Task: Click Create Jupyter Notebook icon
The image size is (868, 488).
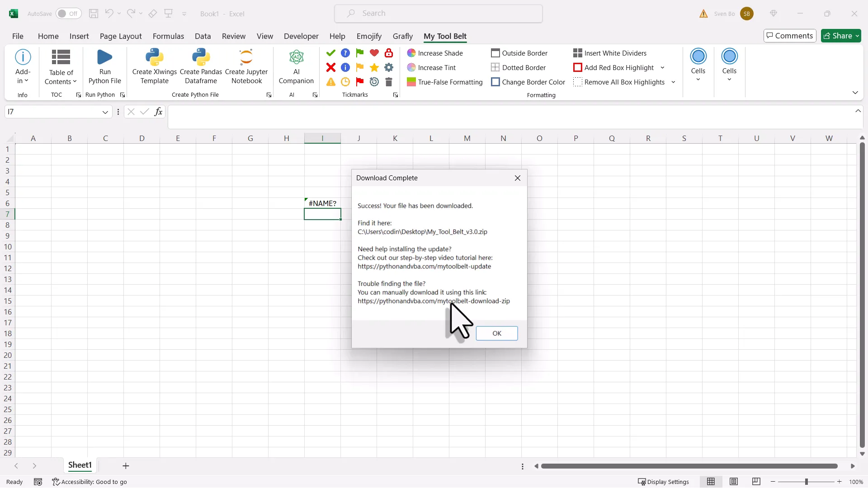Action: (246, 58)
